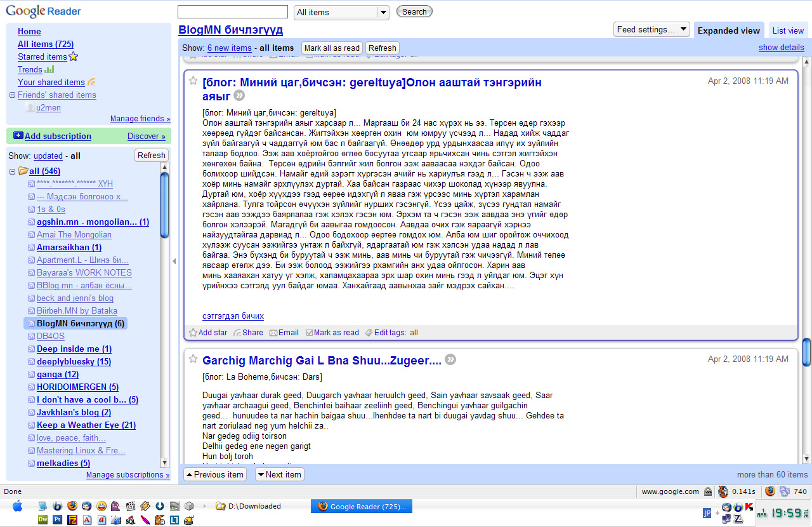The height and width of the screenshot is (527, 812).
Task: Launch Yahoo Messenger smiley from quick launch
Action: point(101,506)
